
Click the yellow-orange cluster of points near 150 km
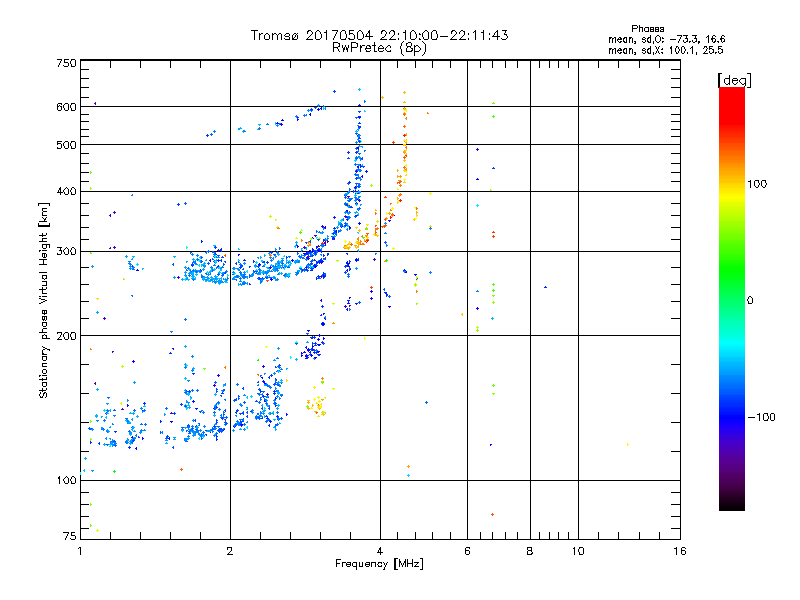[x=317, y=405]
